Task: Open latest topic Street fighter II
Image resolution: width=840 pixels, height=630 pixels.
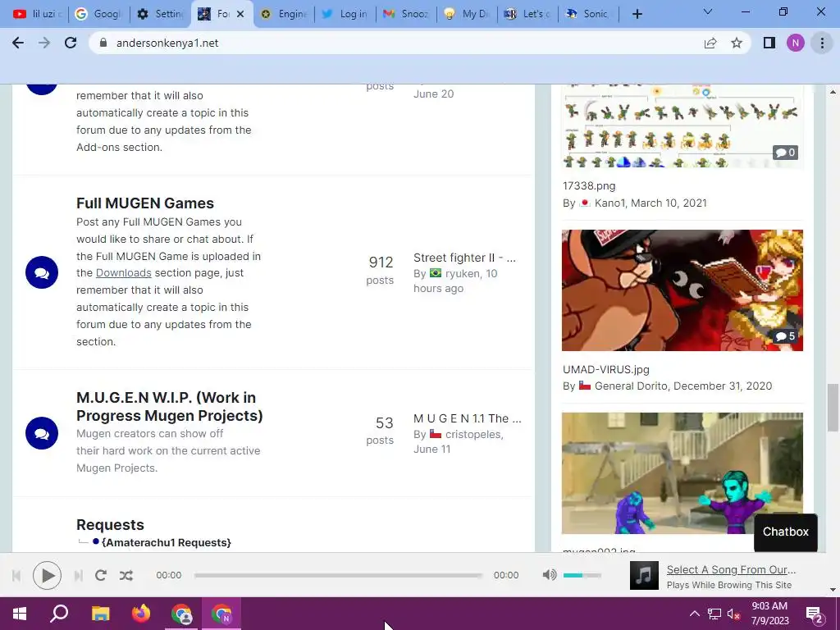Action: 464,258
